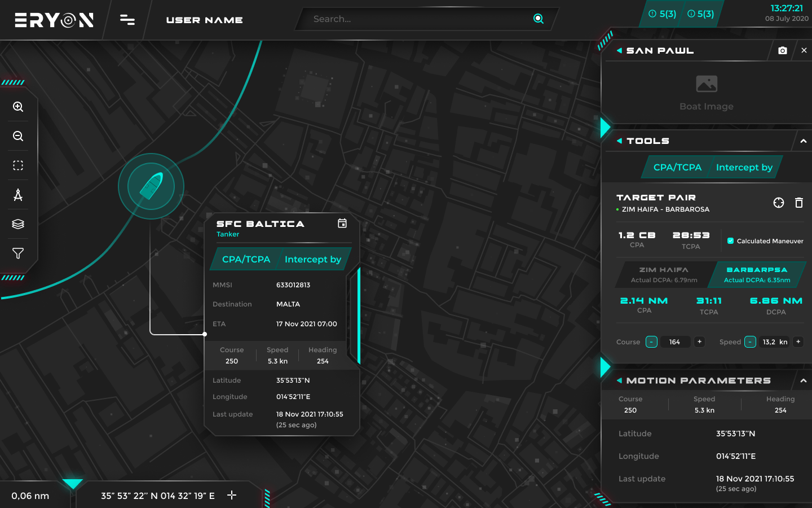This screenshot has height=508, width=812.
Task: Select the ZIM HAIFA vessel toggle
Action: pos(663,274)
